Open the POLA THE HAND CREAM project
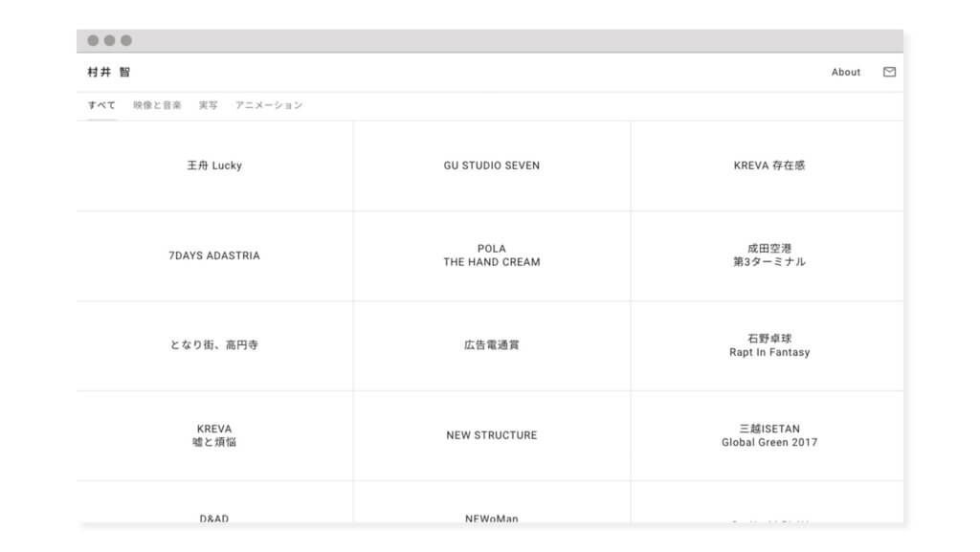The height and width of the screenshot is (552, 980). 492,255
